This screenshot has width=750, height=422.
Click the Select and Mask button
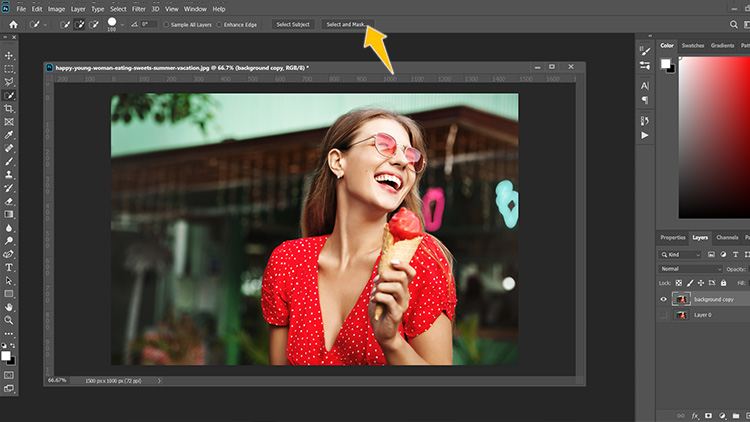[x=347, y=24]
